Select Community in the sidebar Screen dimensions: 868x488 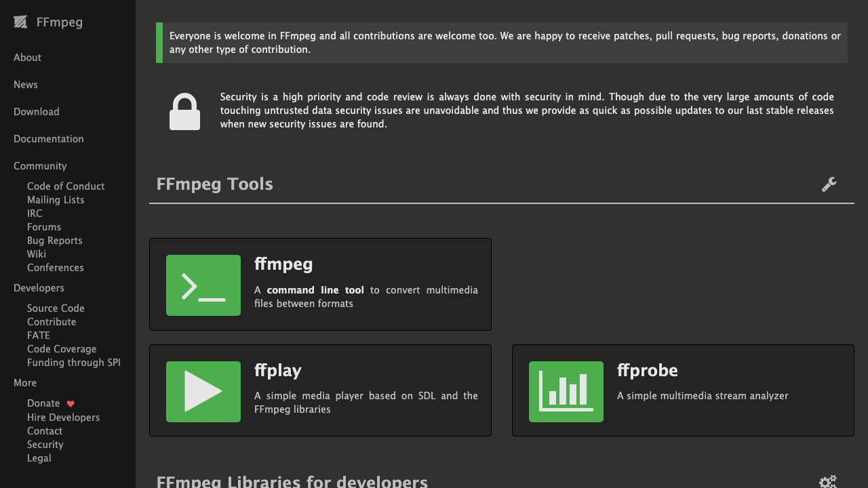pyautogui.click(x=40, y=166)
